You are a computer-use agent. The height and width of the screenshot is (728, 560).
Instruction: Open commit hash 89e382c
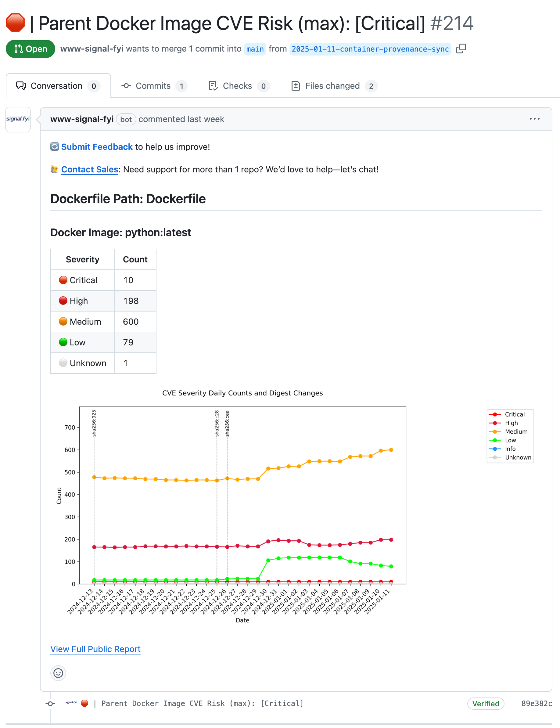coord(536,703)
